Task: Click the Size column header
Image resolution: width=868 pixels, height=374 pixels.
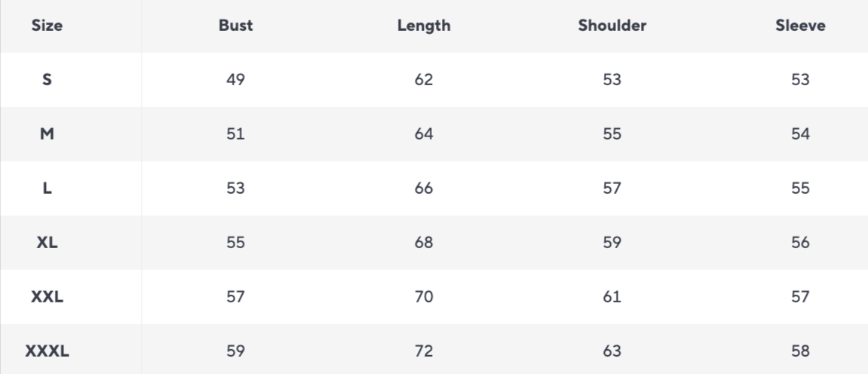Action: click(x=47, y=26)
